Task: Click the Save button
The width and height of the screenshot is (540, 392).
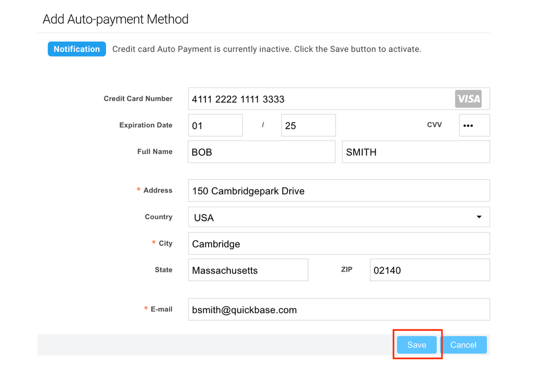Action: click(417, 344)
